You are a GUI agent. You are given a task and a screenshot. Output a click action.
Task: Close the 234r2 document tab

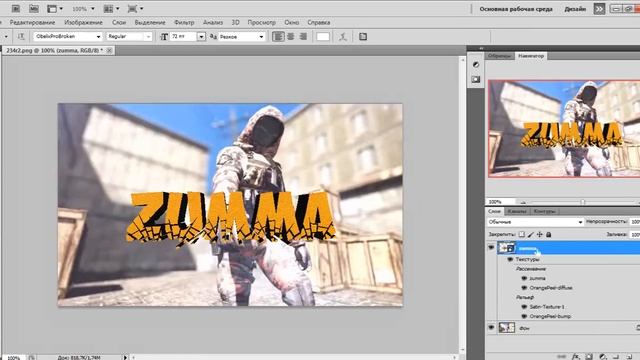coord(109,50)
